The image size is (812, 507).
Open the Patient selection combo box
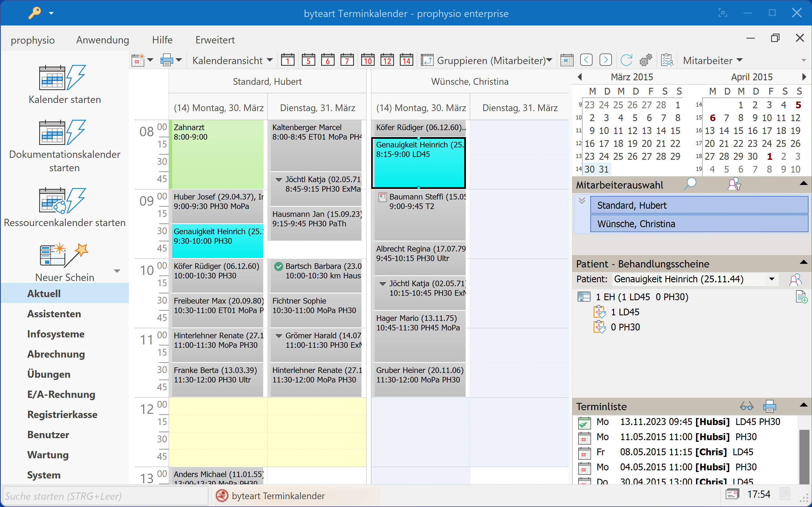[771, 279]
